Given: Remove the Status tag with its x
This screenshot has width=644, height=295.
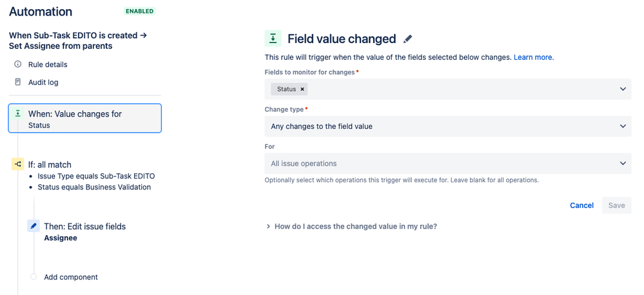Looking at the screenshot, I should point(302,89).
